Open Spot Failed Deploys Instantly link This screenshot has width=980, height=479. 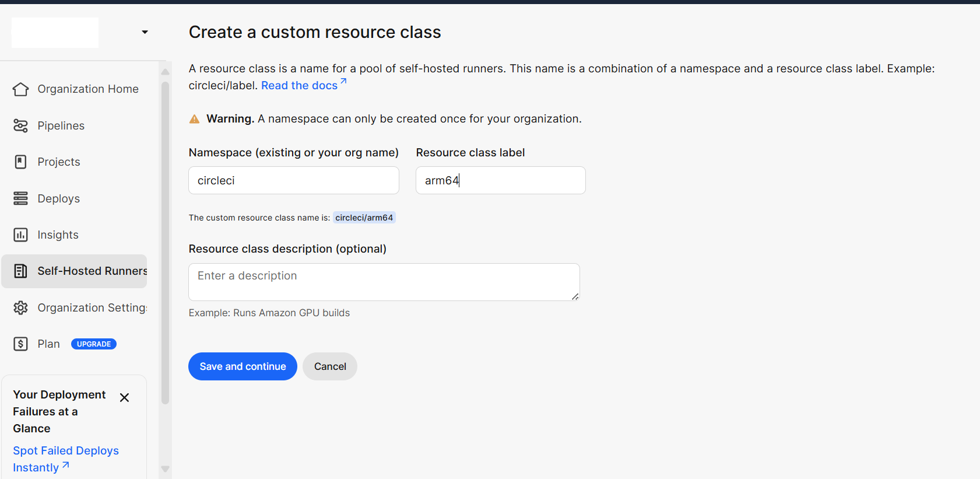pos(66,459)
